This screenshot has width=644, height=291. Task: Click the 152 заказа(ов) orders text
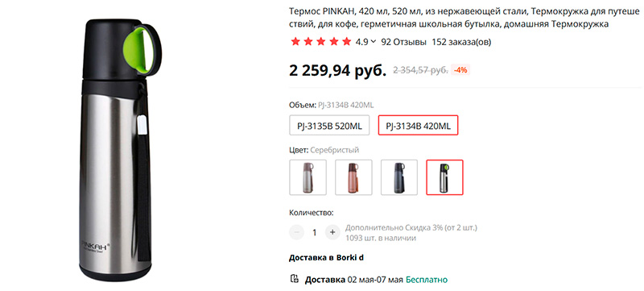pos(461,42)
